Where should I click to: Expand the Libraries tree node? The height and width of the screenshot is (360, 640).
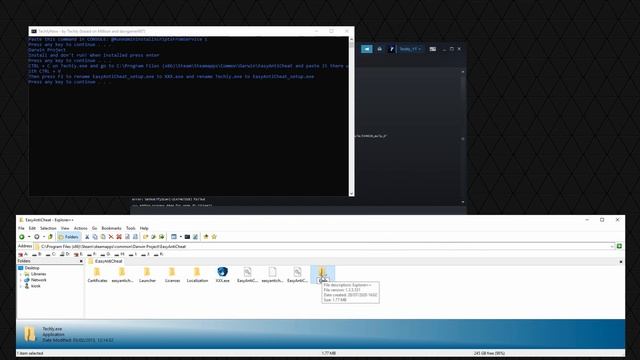21,274
